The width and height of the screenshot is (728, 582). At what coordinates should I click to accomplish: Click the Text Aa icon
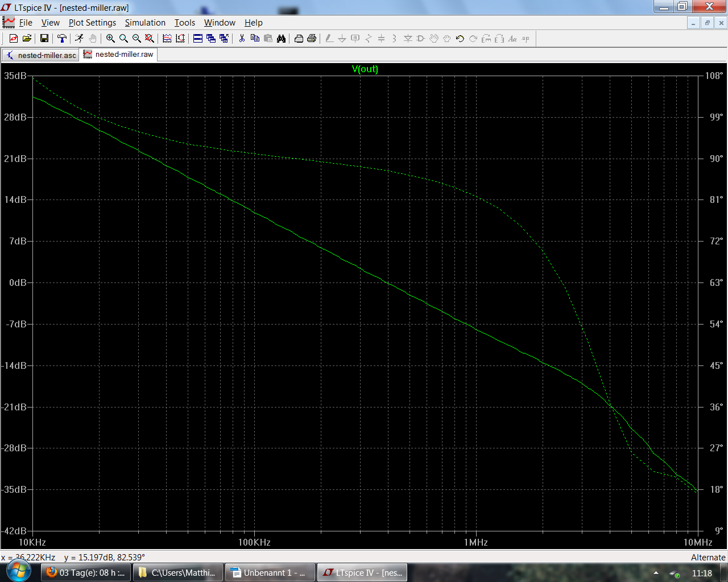point(512,39)
